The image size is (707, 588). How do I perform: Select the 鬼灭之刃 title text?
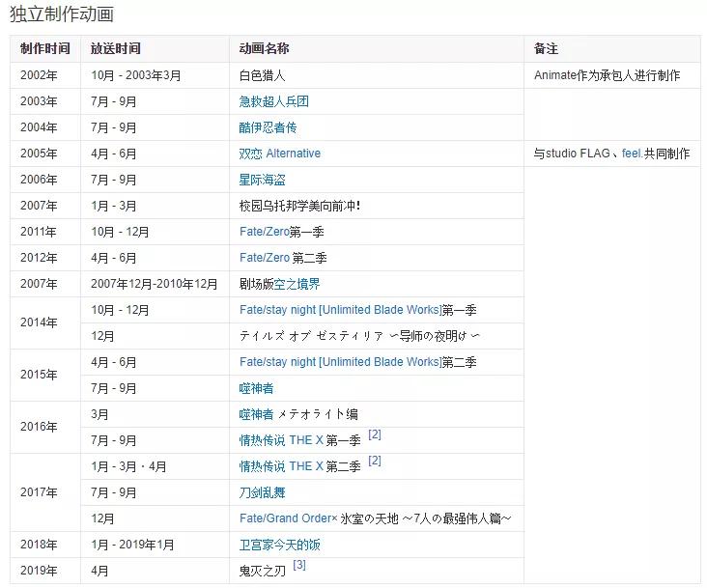(262, 571)
